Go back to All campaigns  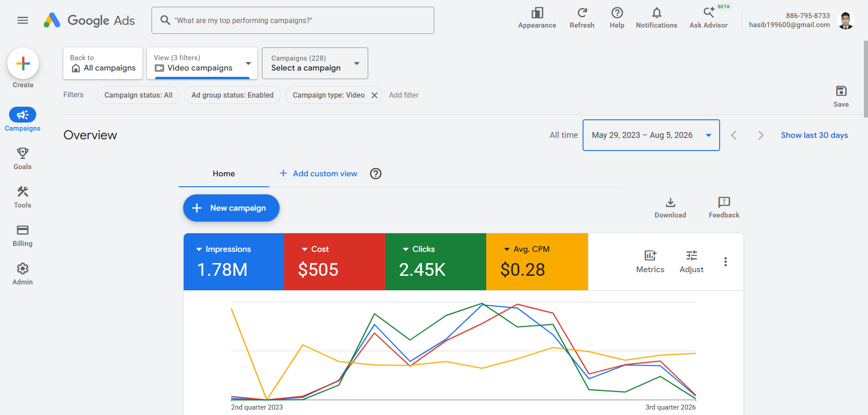point(103,63)
